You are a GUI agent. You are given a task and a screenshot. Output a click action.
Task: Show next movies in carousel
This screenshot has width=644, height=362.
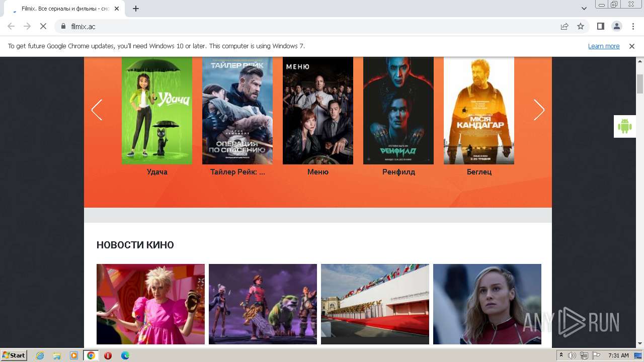(539, 110)
